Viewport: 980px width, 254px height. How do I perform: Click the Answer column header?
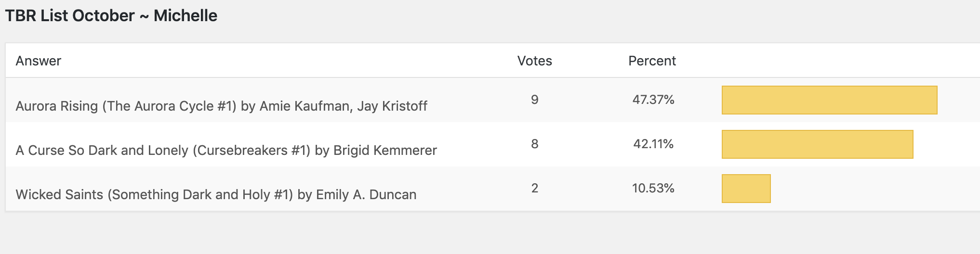pyautogui.click(x=39, y=61)
